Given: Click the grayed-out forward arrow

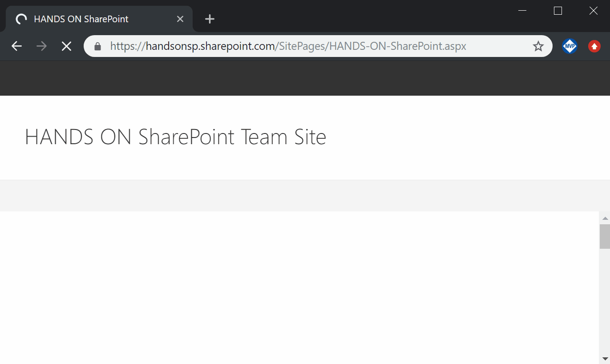Looking at the screenshot, I should pos(42,46).
